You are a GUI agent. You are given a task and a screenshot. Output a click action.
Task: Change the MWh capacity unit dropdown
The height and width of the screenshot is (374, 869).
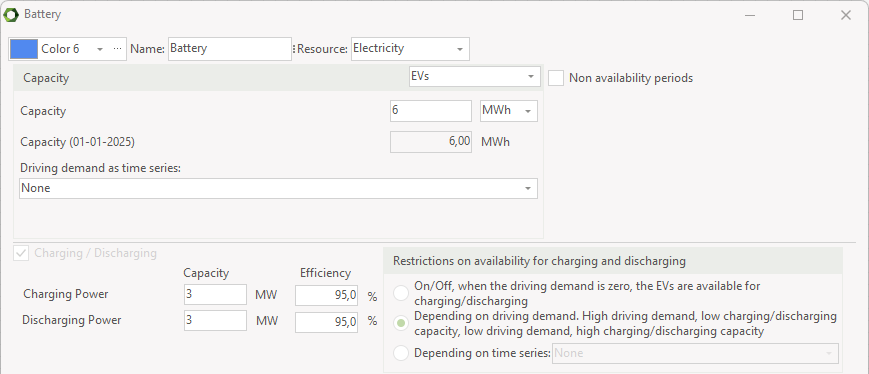click(508, 111)
